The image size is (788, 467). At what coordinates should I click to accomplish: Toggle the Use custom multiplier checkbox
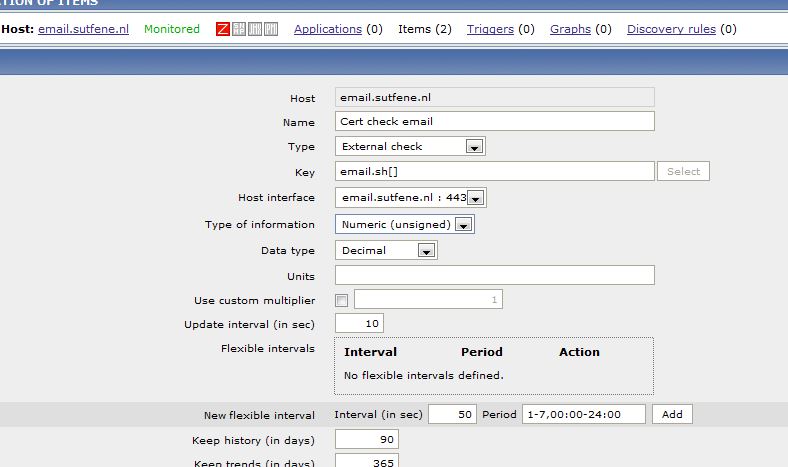pos(342,301)
